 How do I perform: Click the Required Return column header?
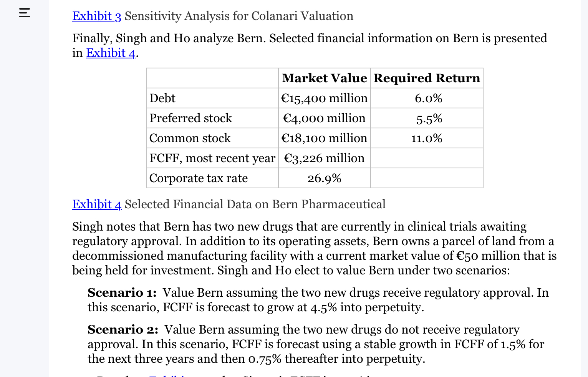pyautogui.click(x=426, y=78)
